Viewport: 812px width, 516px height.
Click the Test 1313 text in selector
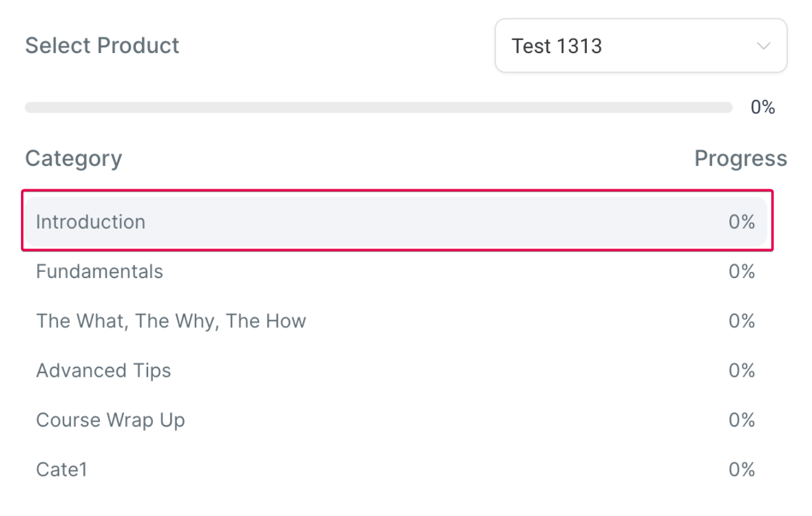(x=557, y=46)
